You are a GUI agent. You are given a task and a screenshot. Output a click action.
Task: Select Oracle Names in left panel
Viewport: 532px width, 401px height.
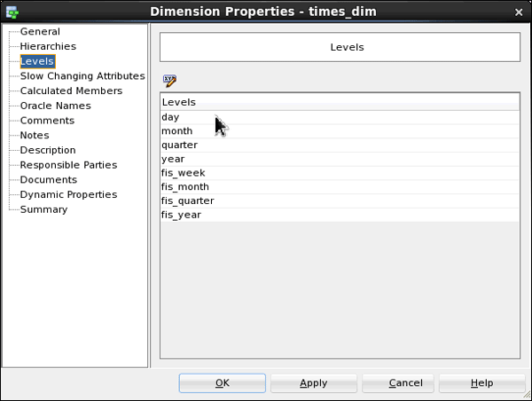(x=55, y=106)
